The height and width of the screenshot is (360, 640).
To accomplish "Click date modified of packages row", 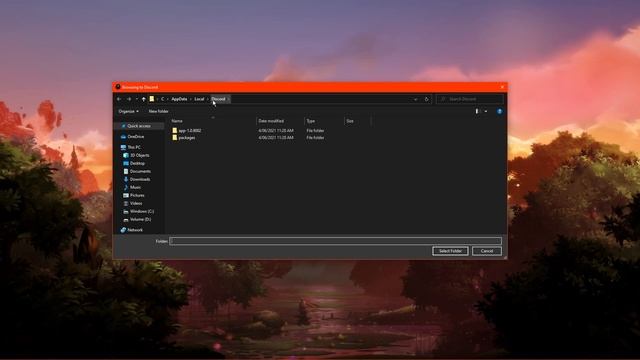I will pos(276,138).
